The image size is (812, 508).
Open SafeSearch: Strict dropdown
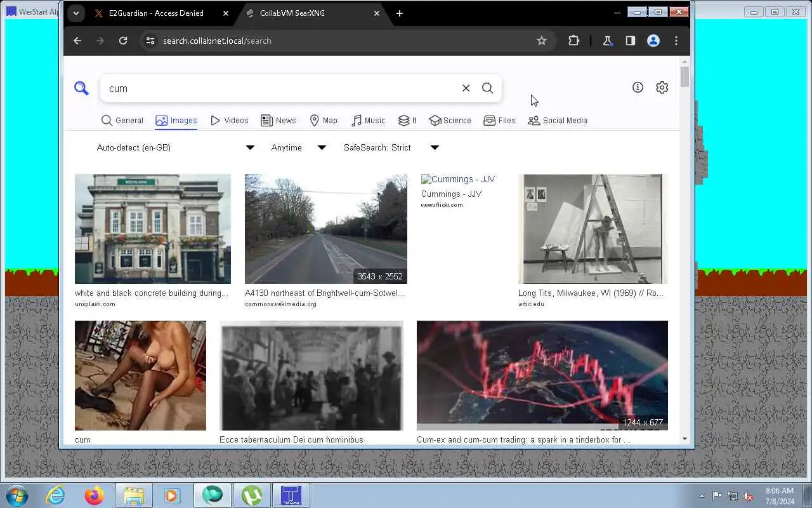pyautogui.click(x=391, y=147)
